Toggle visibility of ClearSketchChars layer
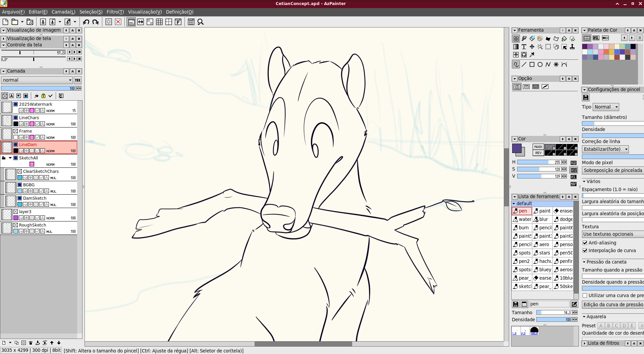The image size is (644, 354). (19, 171)
